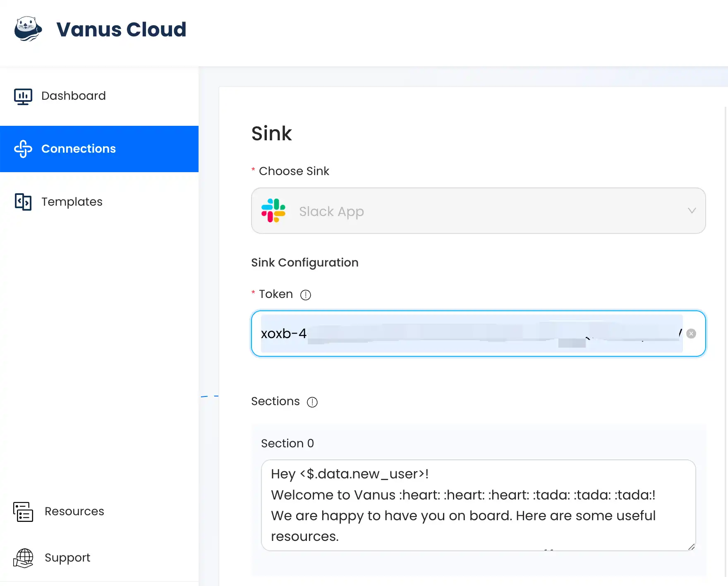Image resolution: width=728 pixels, height=586 pixels.
Task: Show info tooltip next to Token
Action: point(306,295)
